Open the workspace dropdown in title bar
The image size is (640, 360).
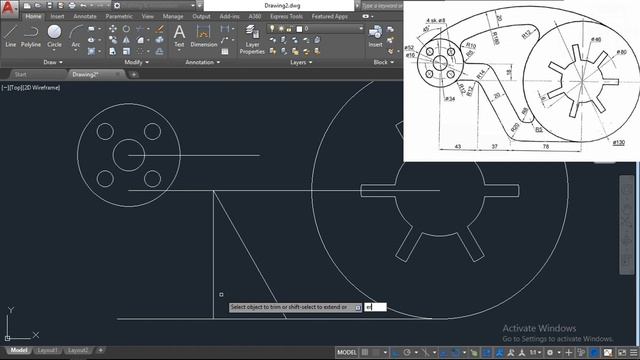193,6
